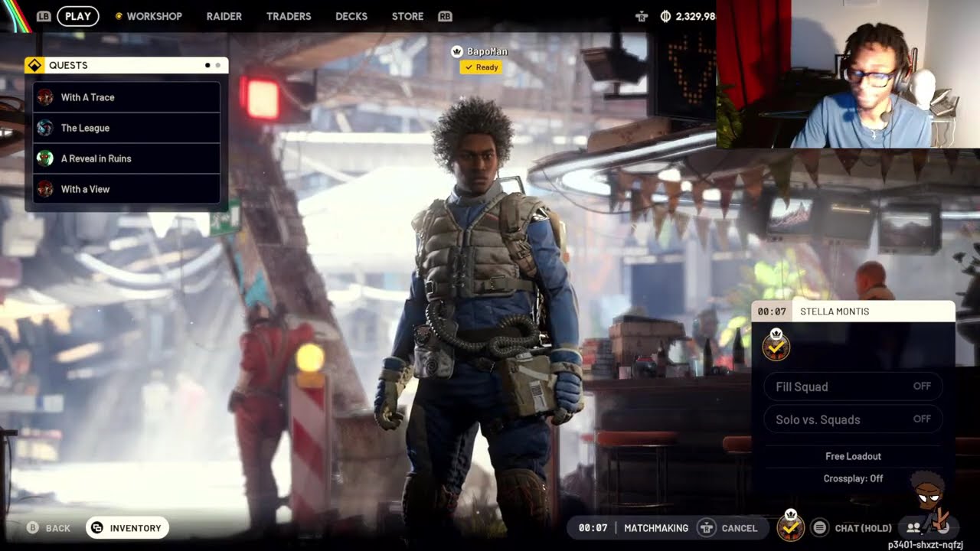Screen dimensions: 980x551
Task: Open The League quest
Action: click(126, 128)
